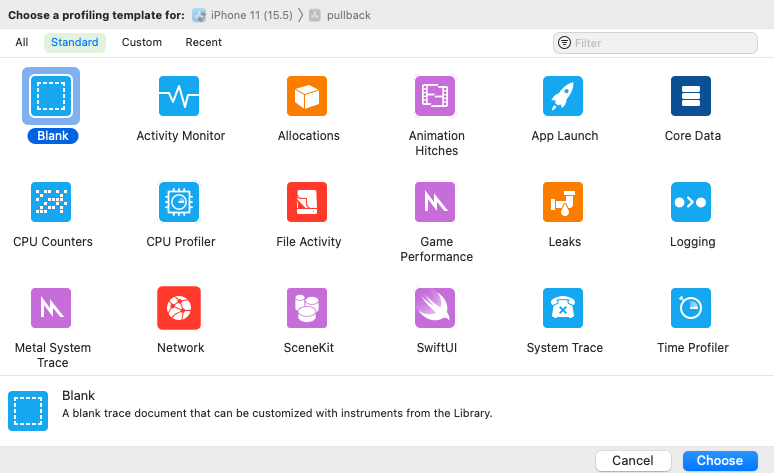Click the Logging label
This screenshot has width=774, height=473.
pyautogui.click(x=693, y=242)
